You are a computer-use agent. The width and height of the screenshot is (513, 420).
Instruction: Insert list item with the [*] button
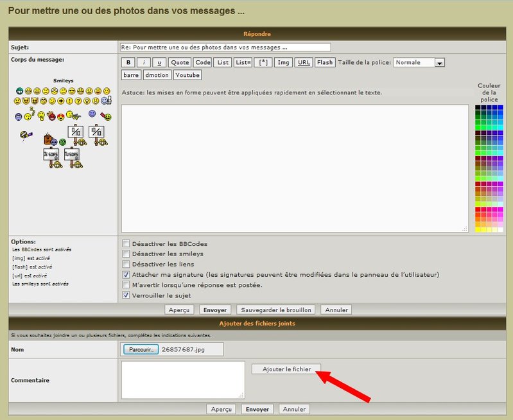tap(263, 62)
